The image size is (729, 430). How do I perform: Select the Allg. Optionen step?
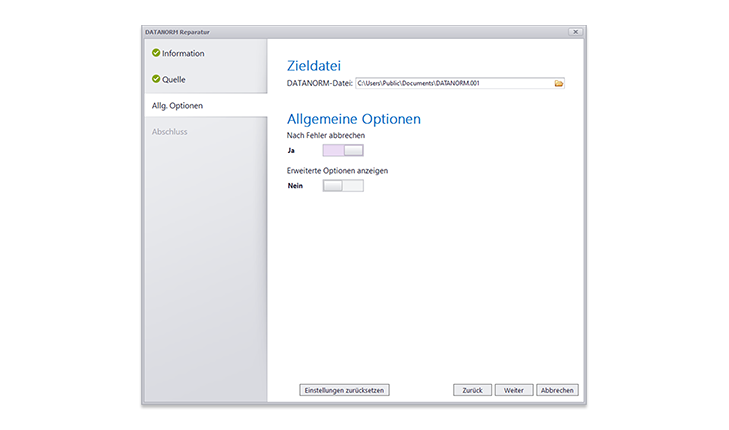206,106
